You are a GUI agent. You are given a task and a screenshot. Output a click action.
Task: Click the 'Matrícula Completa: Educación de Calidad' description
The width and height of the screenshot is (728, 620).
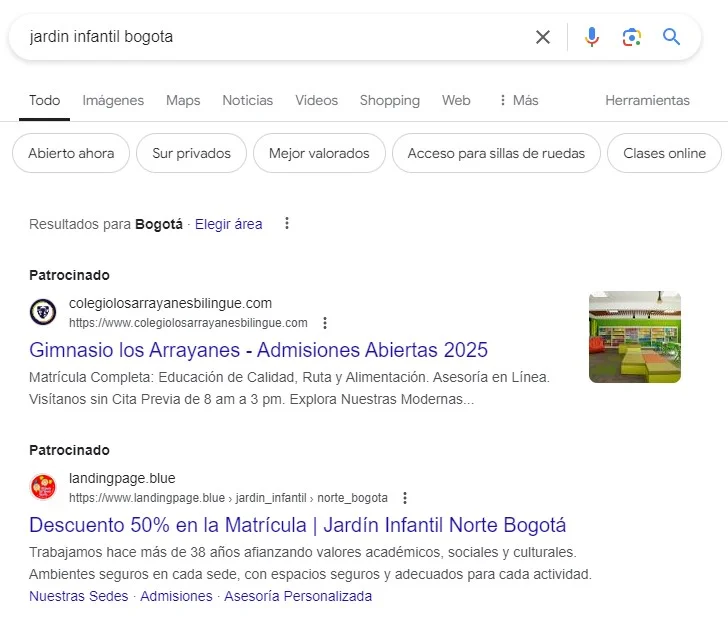[289, 388]
